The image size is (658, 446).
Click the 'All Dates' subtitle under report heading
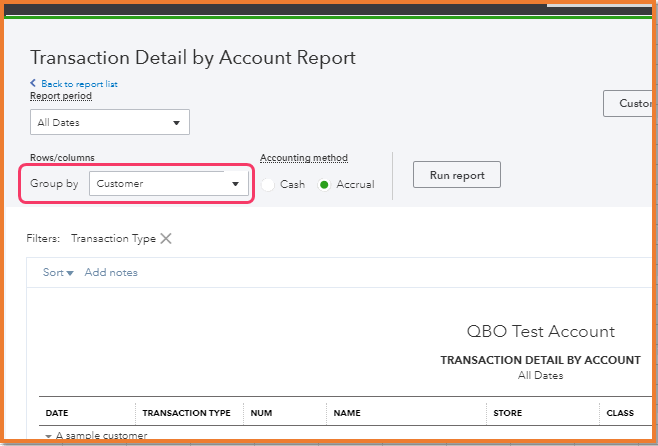point(540,375)
